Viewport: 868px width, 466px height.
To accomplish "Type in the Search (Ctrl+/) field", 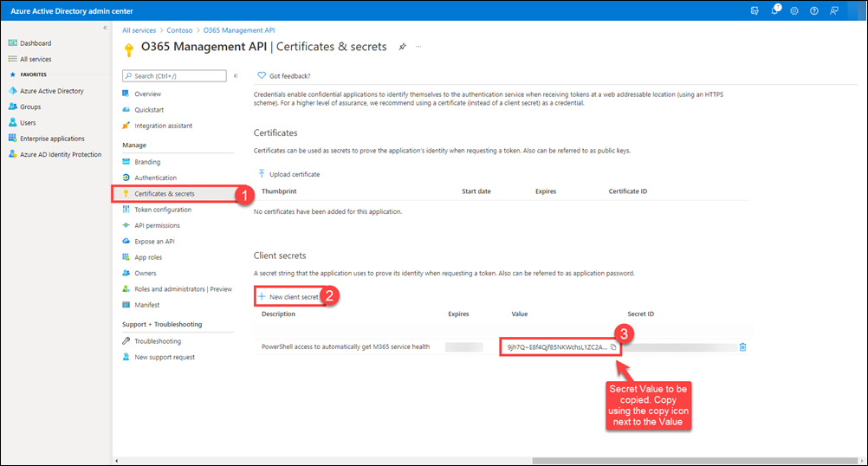I will pos(178,76).
